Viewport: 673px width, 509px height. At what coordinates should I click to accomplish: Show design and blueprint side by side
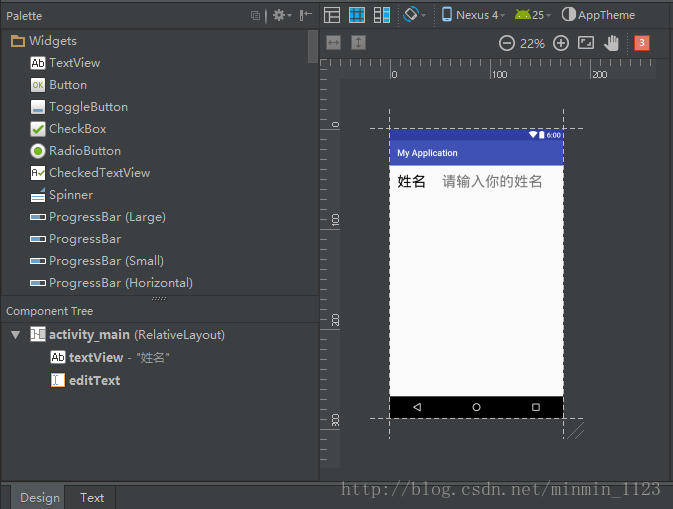tap(382, 15)
